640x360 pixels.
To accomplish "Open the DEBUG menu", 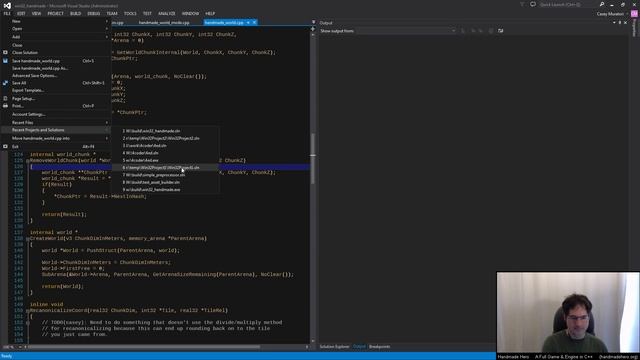I will (93, 13).
